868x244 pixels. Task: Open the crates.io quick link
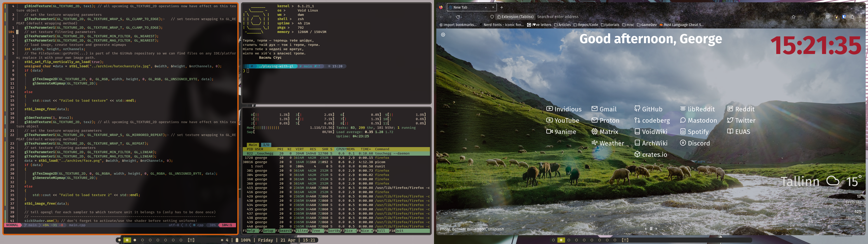pos(651,154)
